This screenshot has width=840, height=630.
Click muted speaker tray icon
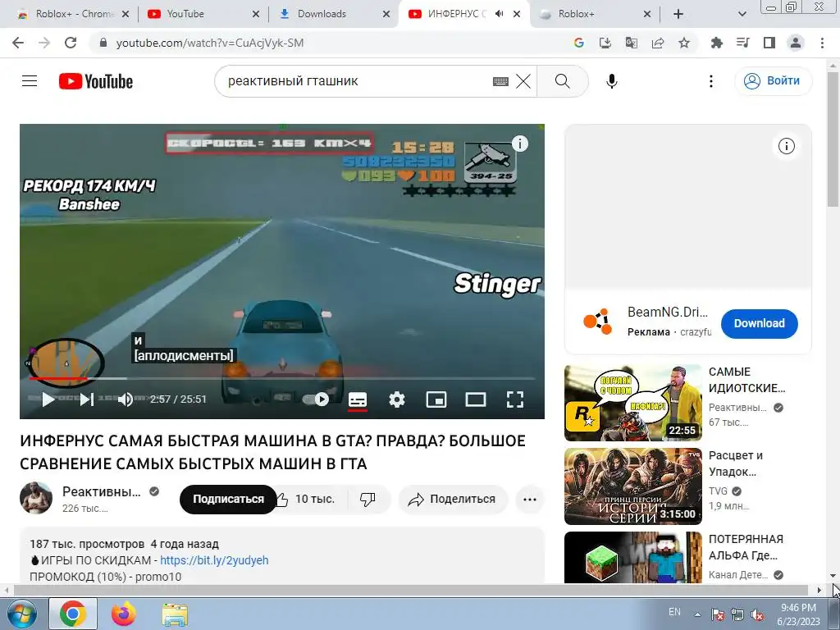(757, 615)
